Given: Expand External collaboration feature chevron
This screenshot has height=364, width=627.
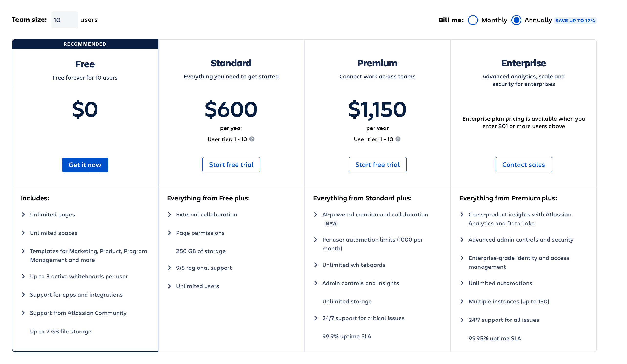Looking at the screenshot, I should coord(169,214).
